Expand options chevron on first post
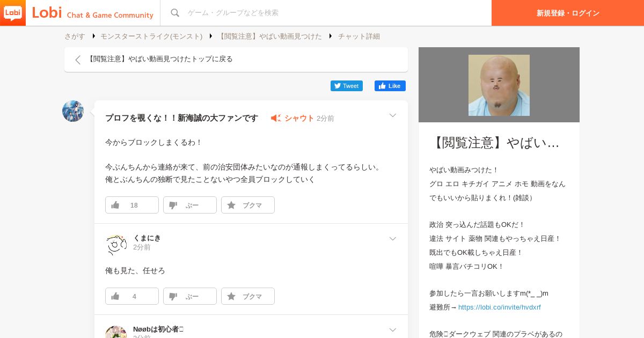Screen dimensions: 644x338 (393, 115)
